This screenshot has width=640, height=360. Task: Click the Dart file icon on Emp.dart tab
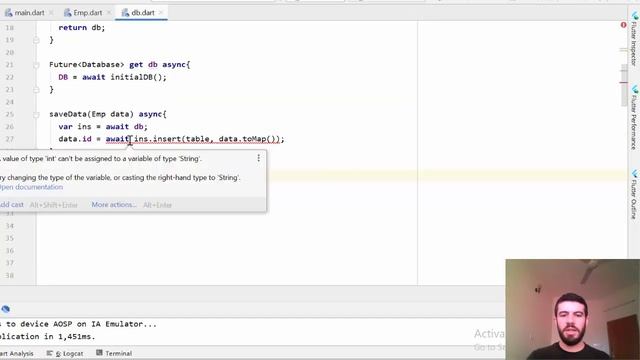(x=67, y=13)
